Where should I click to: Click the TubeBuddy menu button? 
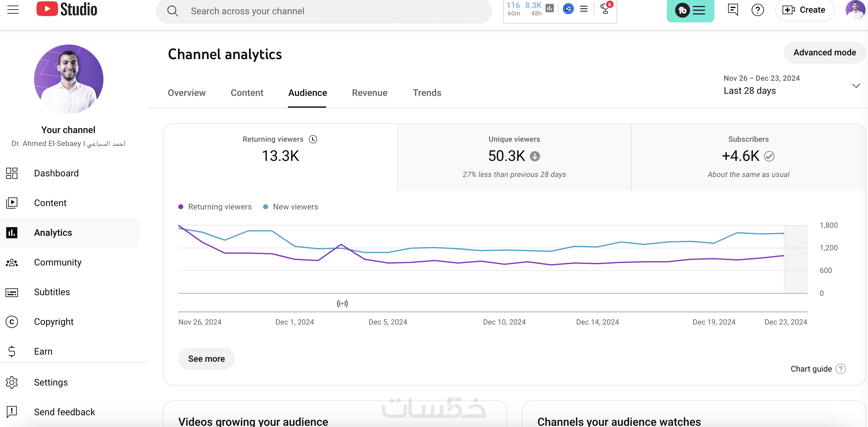click(690, 11)
